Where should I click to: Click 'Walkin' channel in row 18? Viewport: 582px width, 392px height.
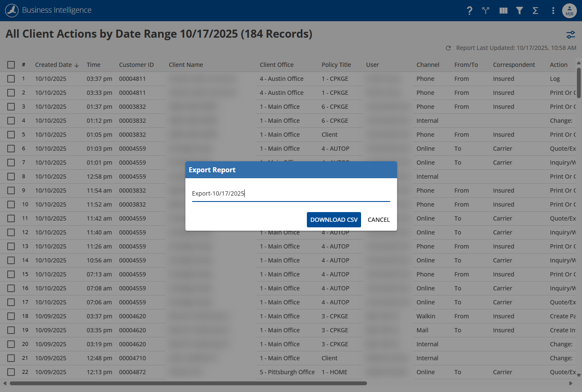(426, 316)
